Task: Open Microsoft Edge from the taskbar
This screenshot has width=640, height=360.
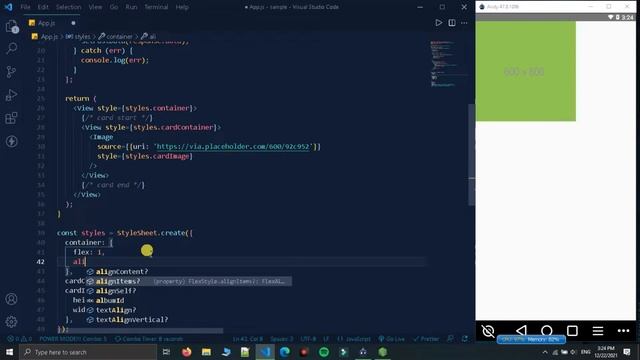Action: [x=284, y=352]
